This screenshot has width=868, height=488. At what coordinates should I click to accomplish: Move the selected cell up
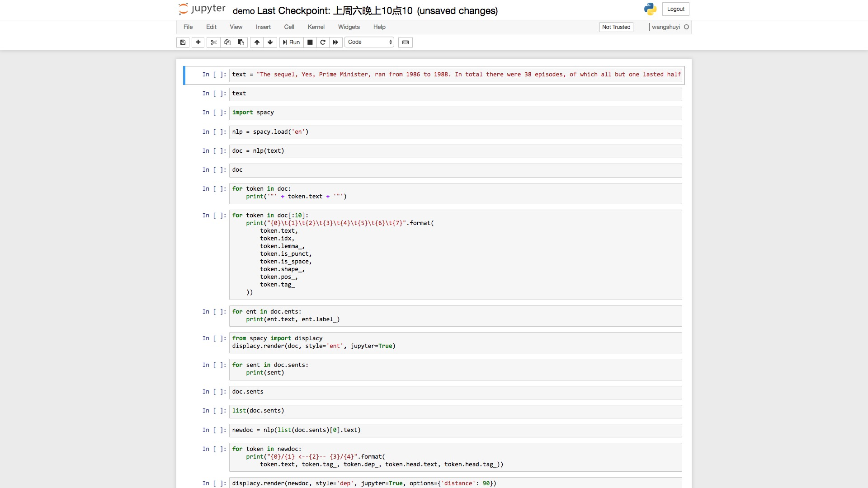pos(257,42)
